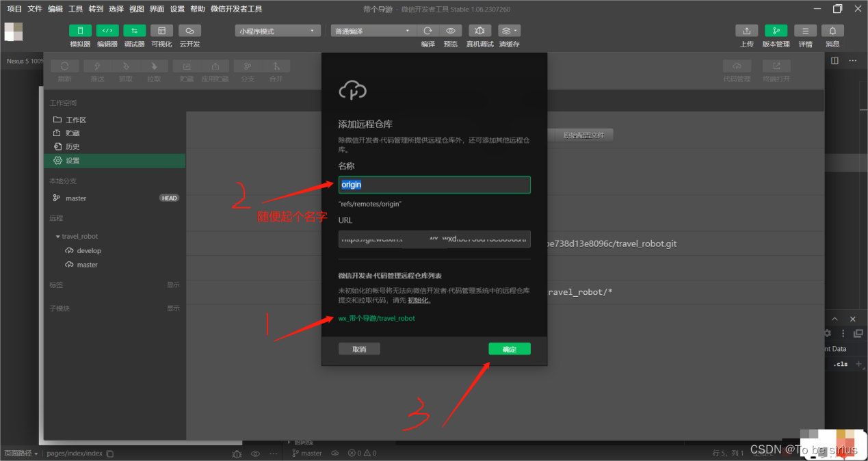Toggle the 模拟器 simulator panel icon
The height and width of the screenshot is (461, 868).
80,31
